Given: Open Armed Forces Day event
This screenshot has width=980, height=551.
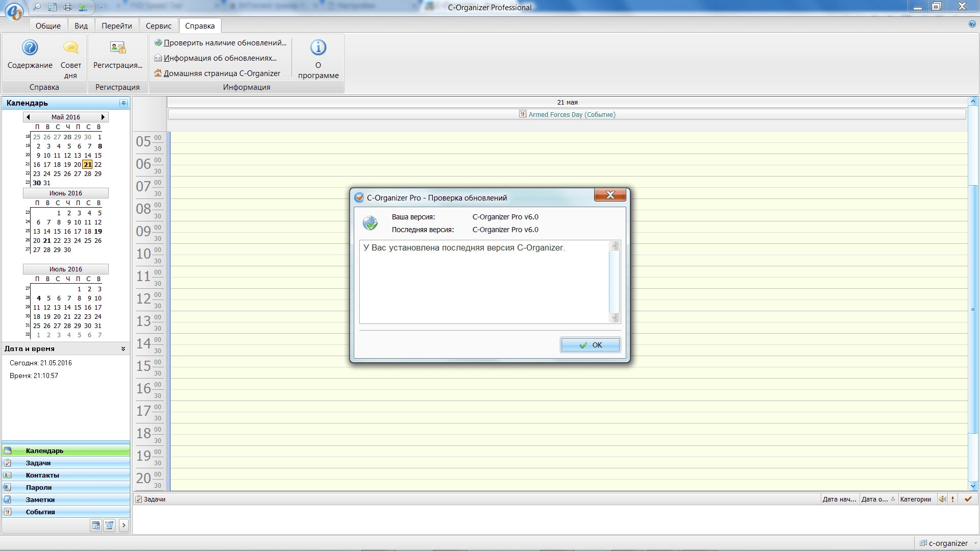Looking at the screenshot, I should 567,114.
